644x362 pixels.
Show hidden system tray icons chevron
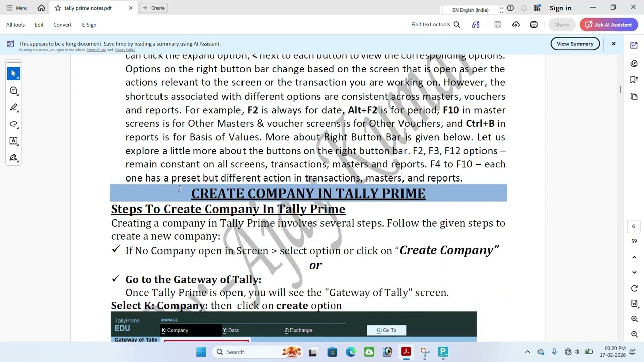click(527, 352)
